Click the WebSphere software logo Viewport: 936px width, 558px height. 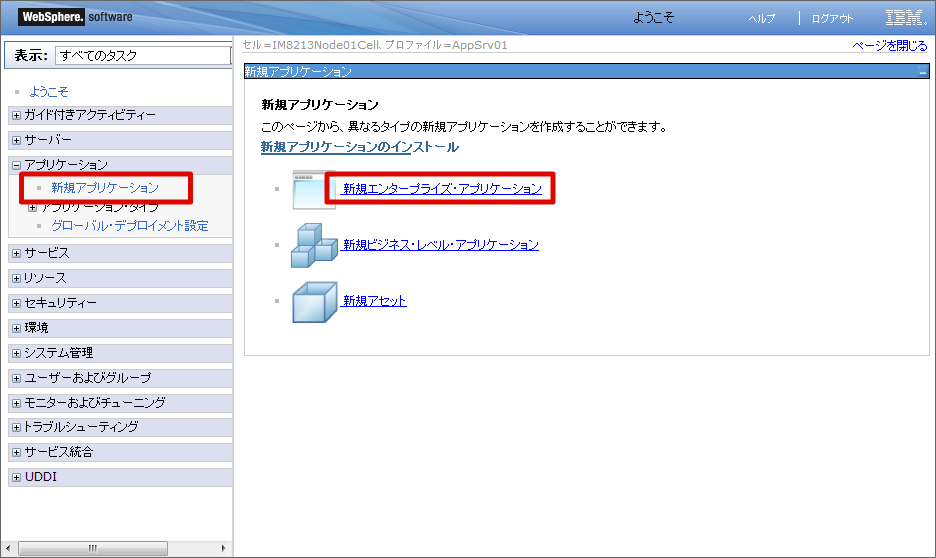click(x=76, y=17)
